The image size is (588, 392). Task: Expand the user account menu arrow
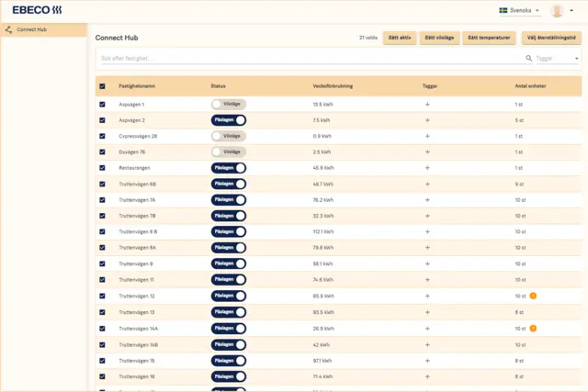click(571, 10)
